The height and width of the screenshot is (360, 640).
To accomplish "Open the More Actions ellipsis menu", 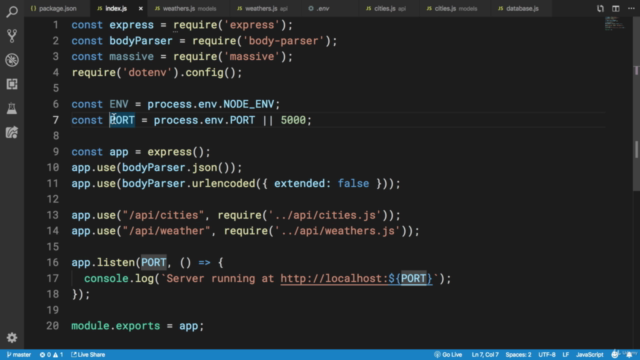I will tap(631, 8).
